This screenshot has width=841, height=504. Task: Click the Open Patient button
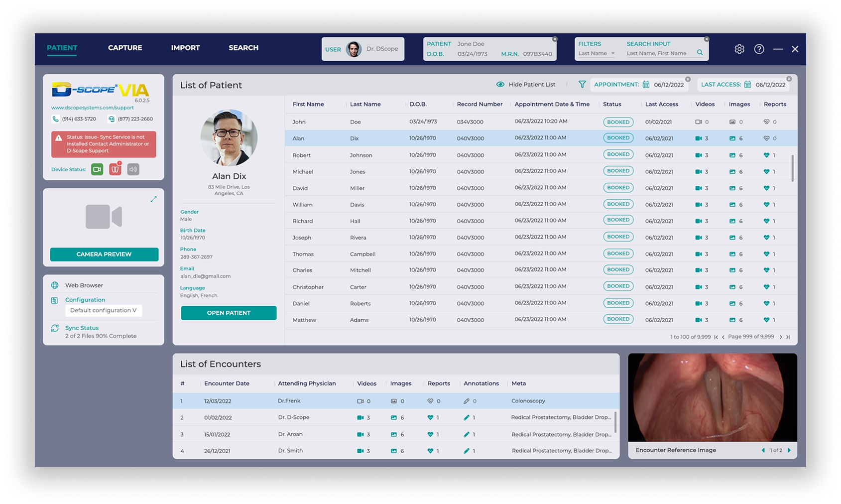point(229,313)
